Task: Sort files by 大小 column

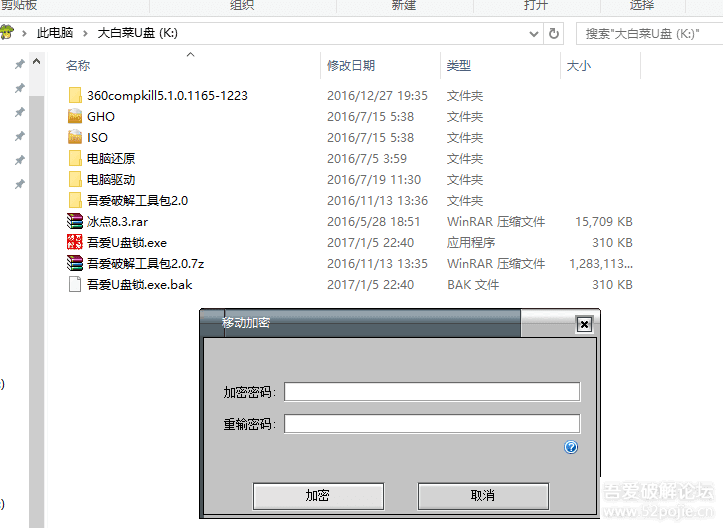Action: point(578,65)
